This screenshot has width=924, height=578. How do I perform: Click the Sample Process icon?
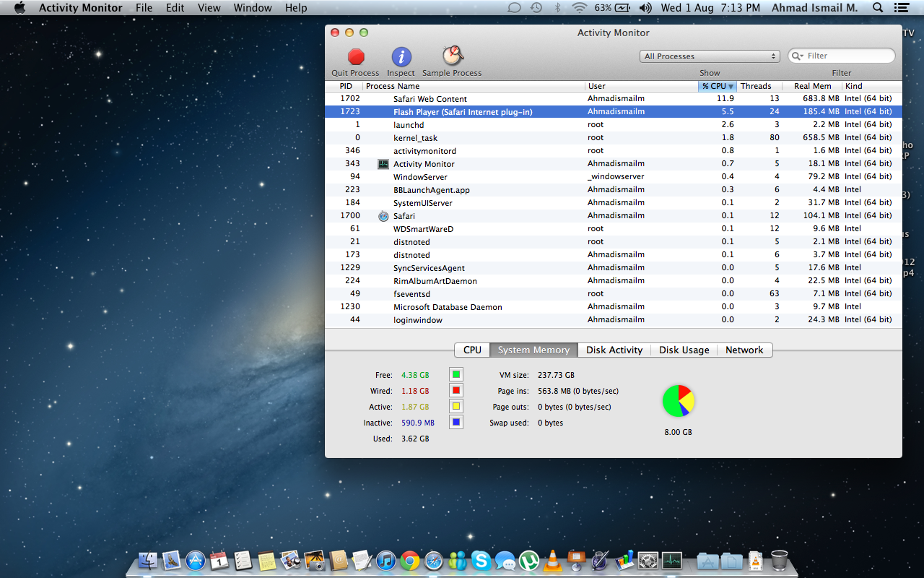pos(453,56)
